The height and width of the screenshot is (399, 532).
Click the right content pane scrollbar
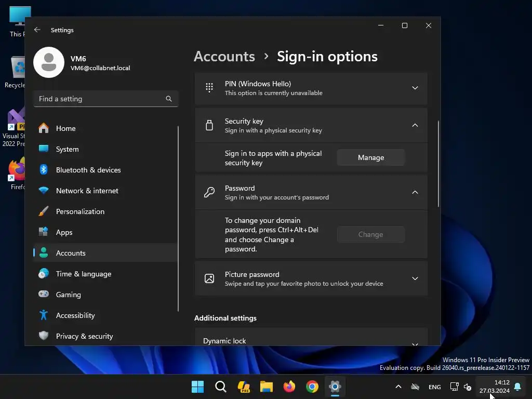pos(438,164)
